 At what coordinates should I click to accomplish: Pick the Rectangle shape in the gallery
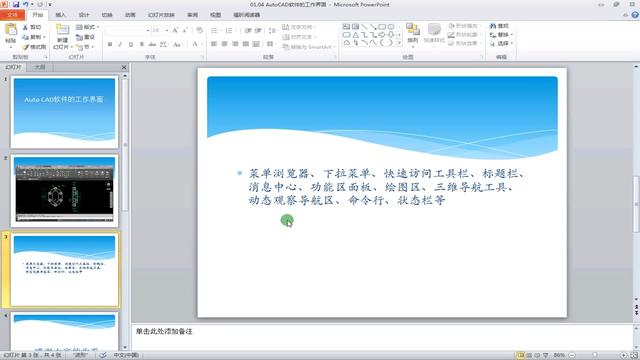382,27
